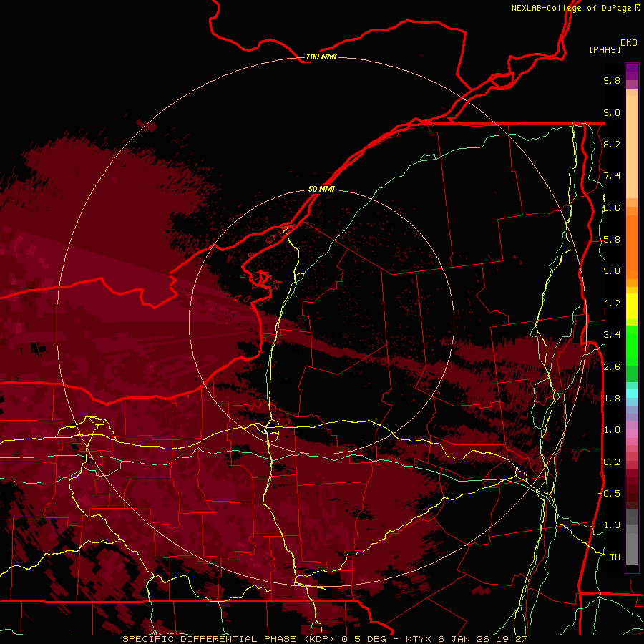Click the 0.5 DEG elevation text
Viewport: 644px width, 644px height.
pos(364,639)
